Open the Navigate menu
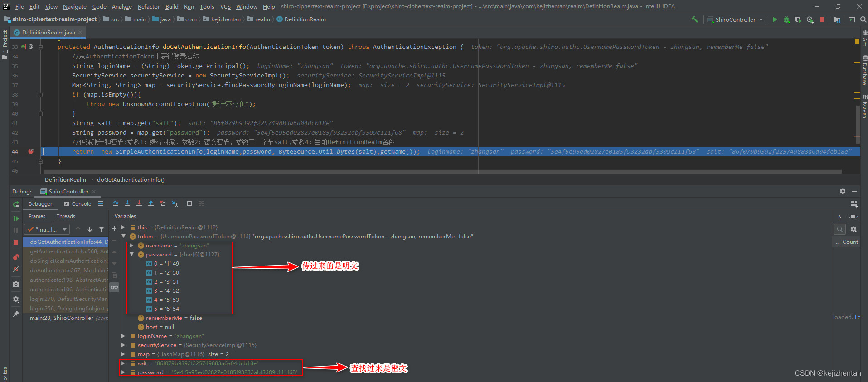This screenshot has width=868, height=382. coord(74,6)
